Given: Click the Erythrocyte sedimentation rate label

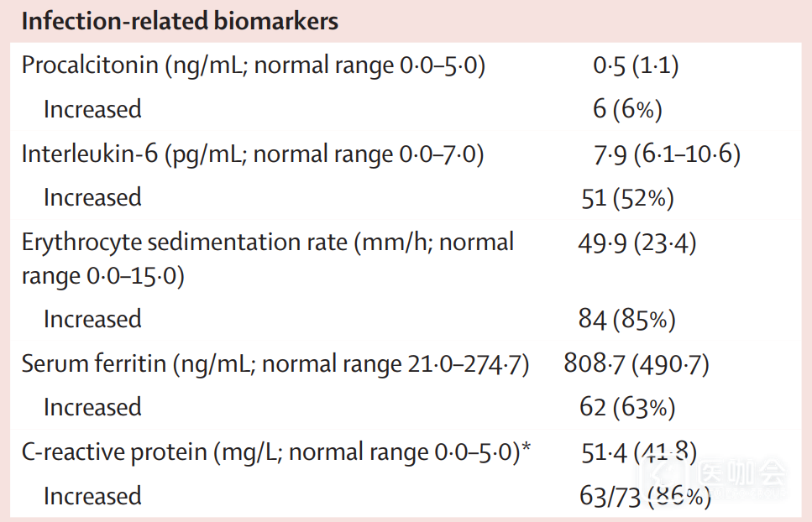Looking at the screenshot, I should pyautogui.click(x=267, y=258).
